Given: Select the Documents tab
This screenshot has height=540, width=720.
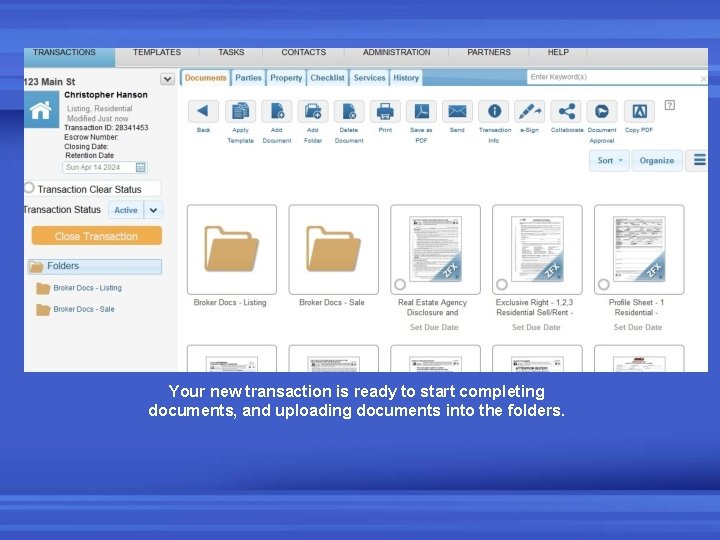Looking at the screenshot, I should coord(205,78).
